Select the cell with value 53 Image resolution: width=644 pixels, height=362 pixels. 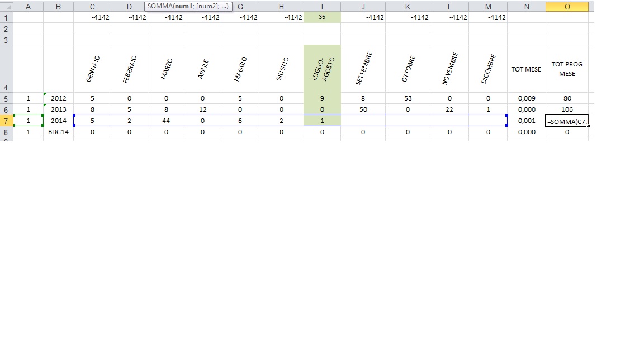(408, 98)
